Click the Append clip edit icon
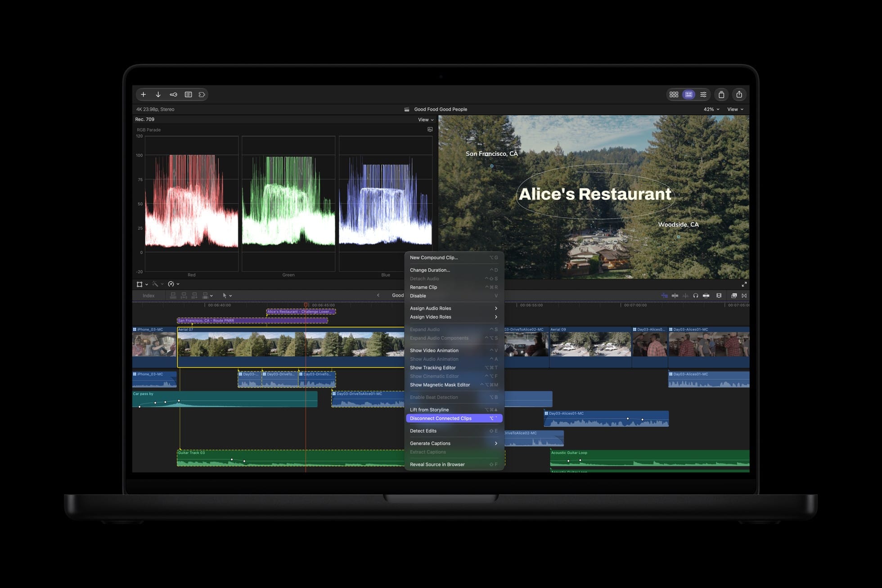This screenshot has height=588, width=882. 194,296
